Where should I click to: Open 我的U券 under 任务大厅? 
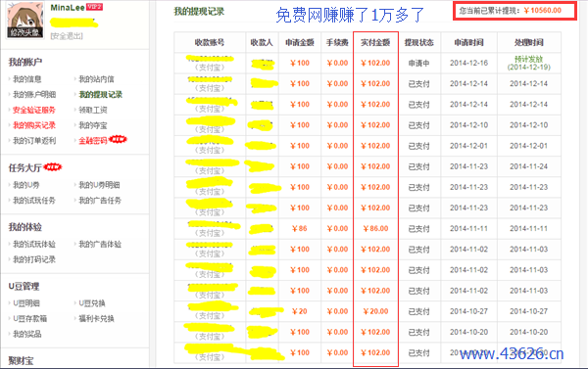coord(26,185)
